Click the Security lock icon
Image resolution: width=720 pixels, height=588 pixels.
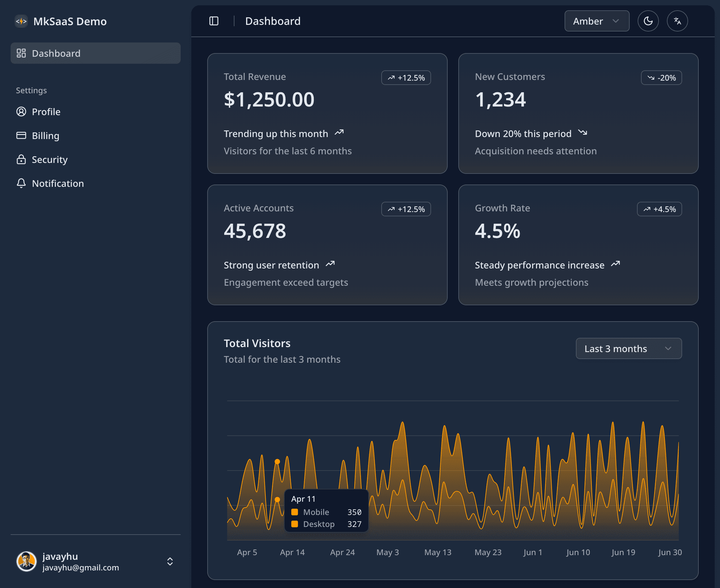coord(21,160)
